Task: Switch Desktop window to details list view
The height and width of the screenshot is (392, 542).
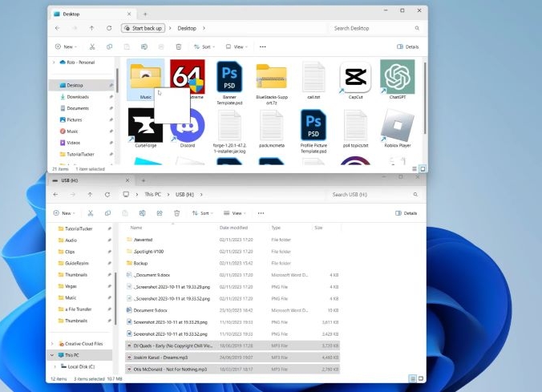Action: 415,168
